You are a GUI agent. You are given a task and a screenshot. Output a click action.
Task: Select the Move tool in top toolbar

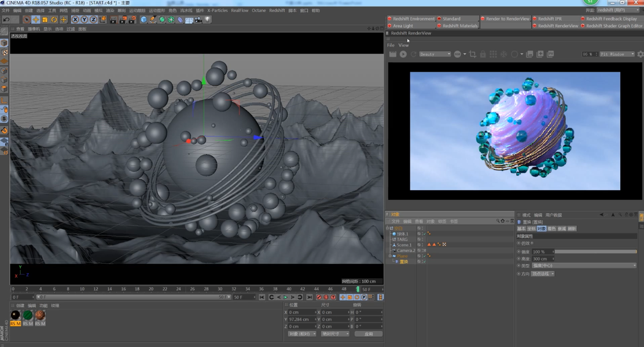(36, 19)
